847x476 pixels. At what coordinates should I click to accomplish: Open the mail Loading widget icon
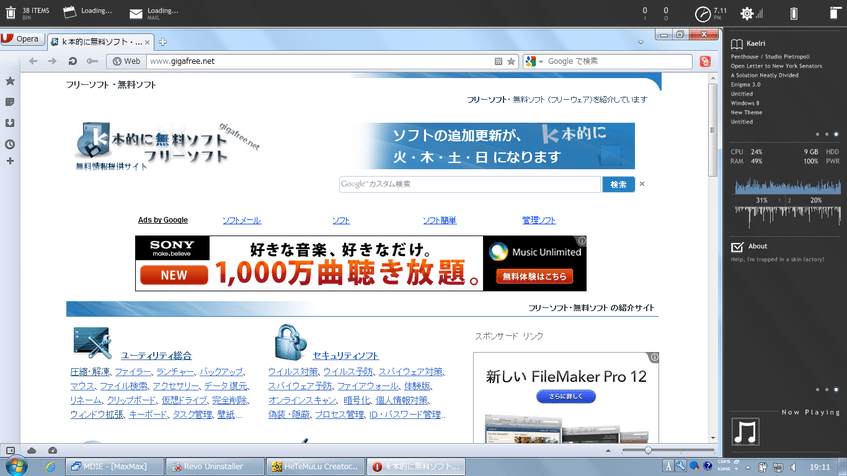pyautogui.click(x=136, y=13)
